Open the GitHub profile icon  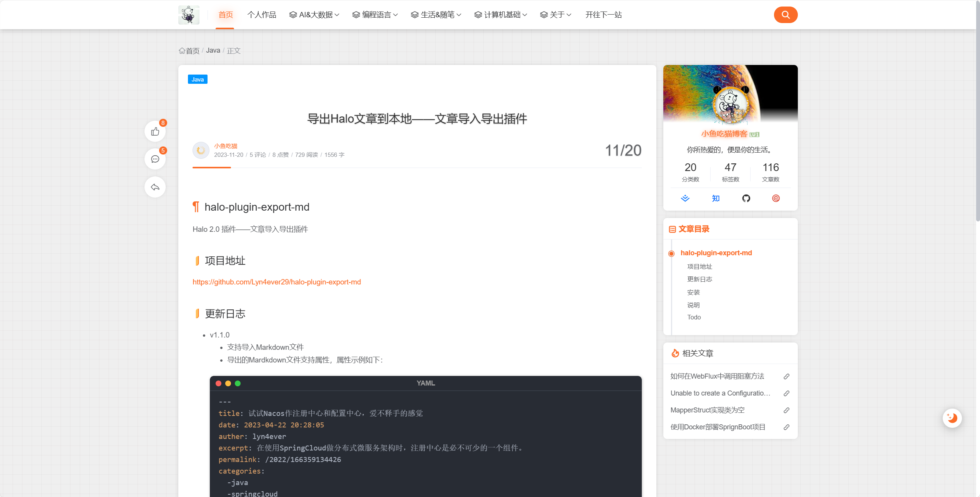point(746,198)
